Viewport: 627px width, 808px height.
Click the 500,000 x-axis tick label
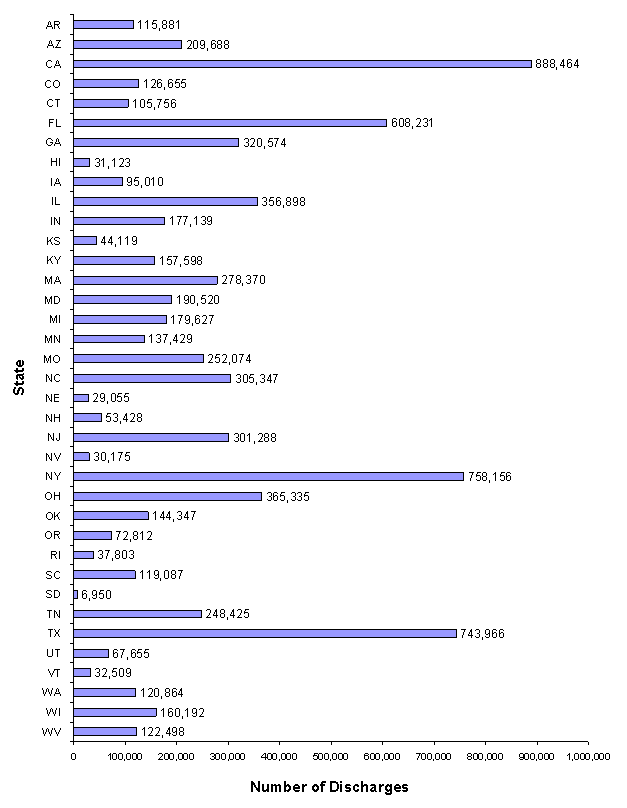[x=331, y=756]
